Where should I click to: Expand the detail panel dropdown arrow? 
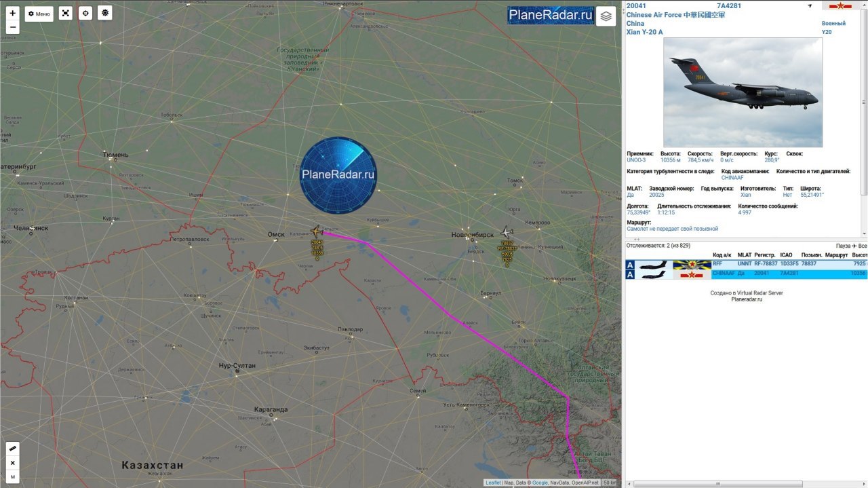(810, 6)
